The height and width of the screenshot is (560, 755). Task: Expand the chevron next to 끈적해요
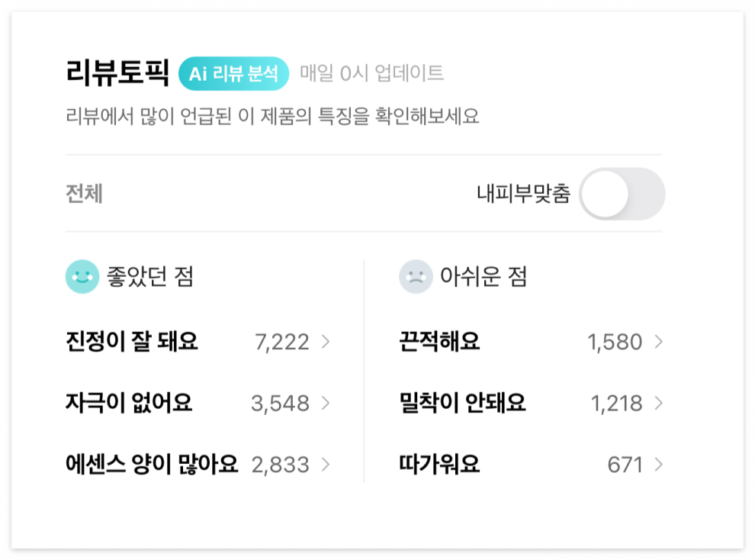[x=657, y=342]
